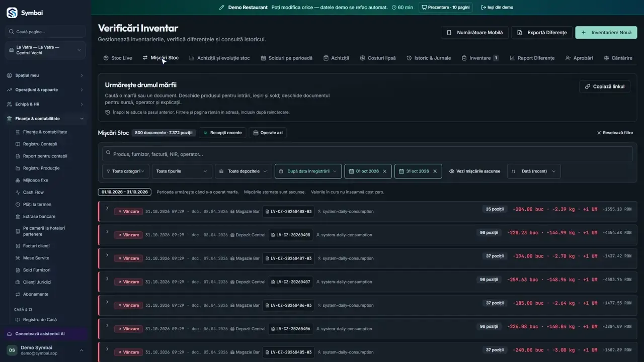The width and height of the screenshot is (644, 362).
Task: Click the Cash Flow sidebar item
Action: [33, 193]
